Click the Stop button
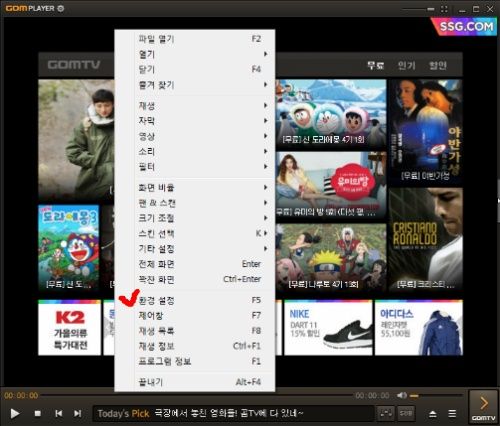This screenshot has height=426, width=500. (38, 413)
